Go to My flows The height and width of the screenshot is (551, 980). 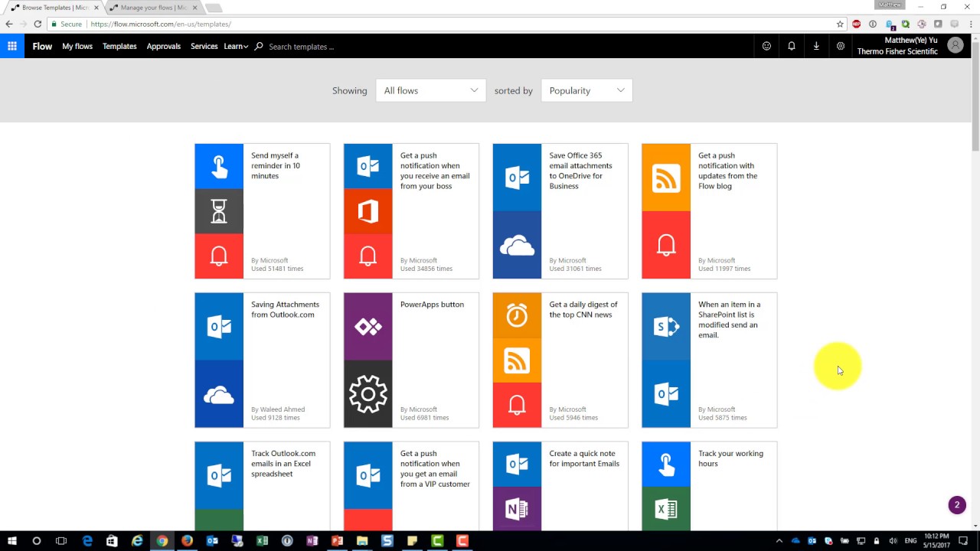point(77,46)
